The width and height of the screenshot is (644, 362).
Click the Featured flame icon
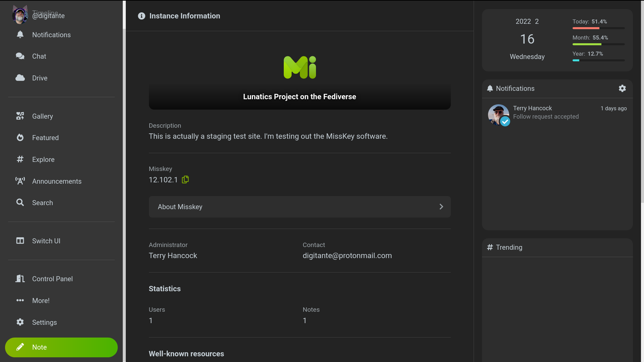click(x=20, y=138)
